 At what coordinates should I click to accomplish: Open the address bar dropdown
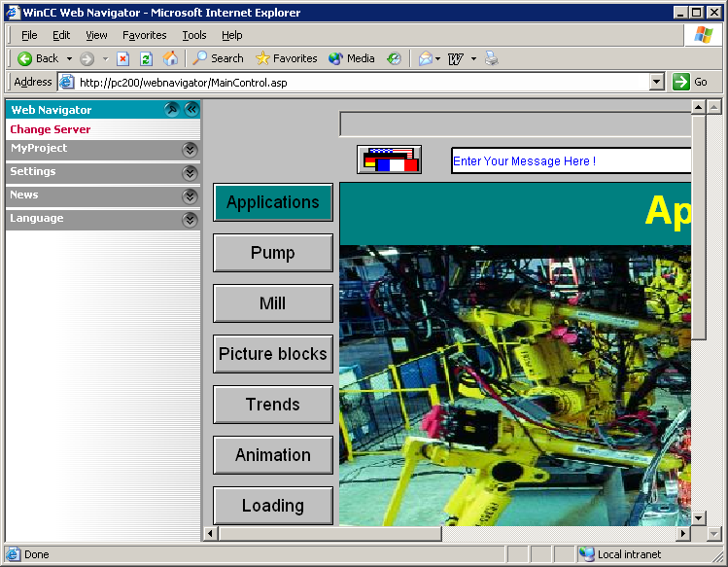pyautogui.click(x=657, y=83)
